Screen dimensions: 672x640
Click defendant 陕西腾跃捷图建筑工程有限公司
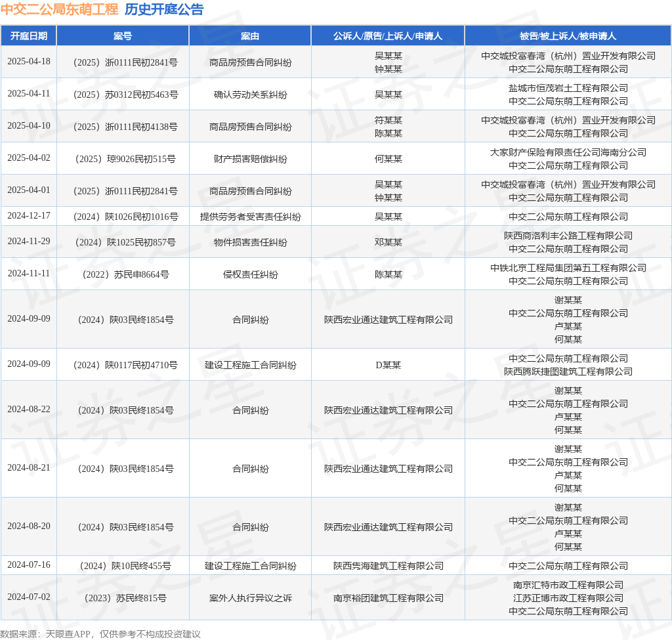[x=568, y=372]
